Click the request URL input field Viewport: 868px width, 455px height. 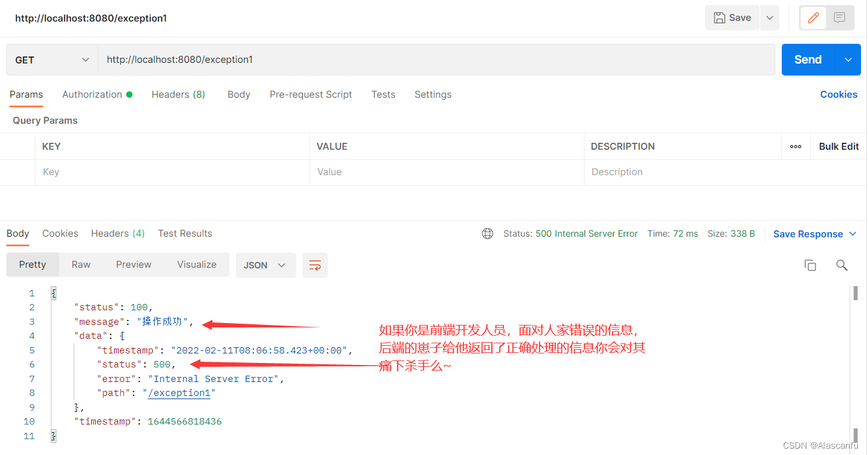click(x=436, y=60)
